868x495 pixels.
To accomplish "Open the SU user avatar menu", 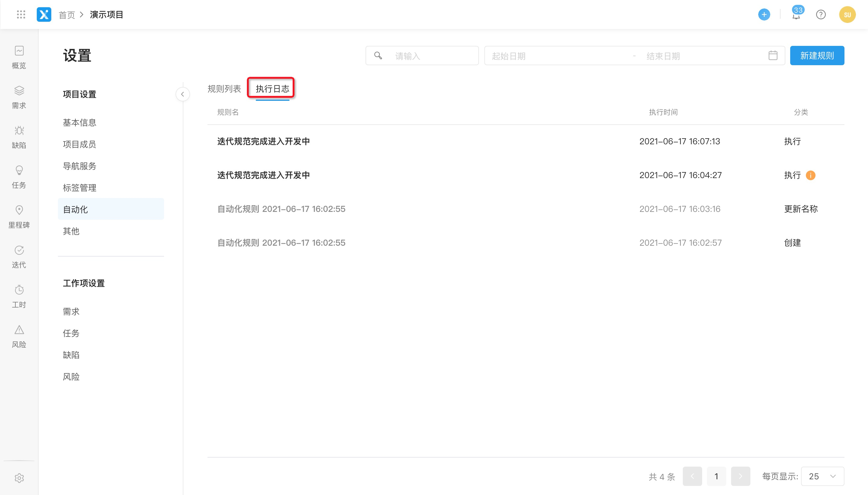I will click(x=847, y=14).
